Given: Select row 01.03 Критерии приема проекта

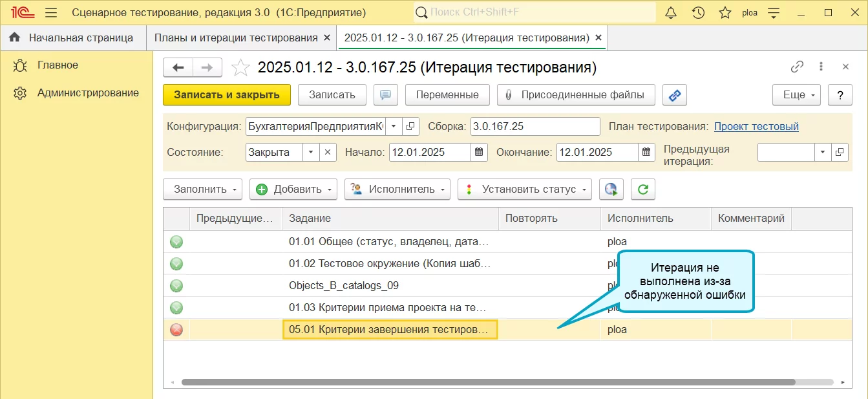Looking at the screenshot, I should coord(507,308).
